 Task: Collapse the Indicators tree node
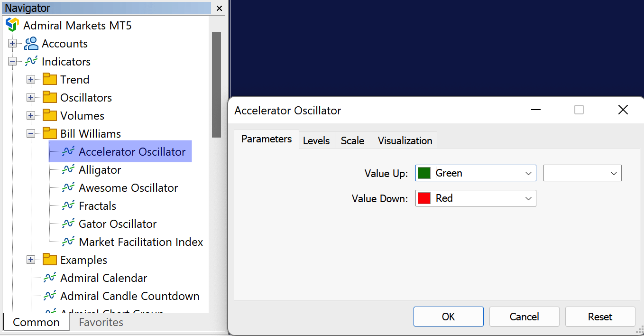point(12,62)
